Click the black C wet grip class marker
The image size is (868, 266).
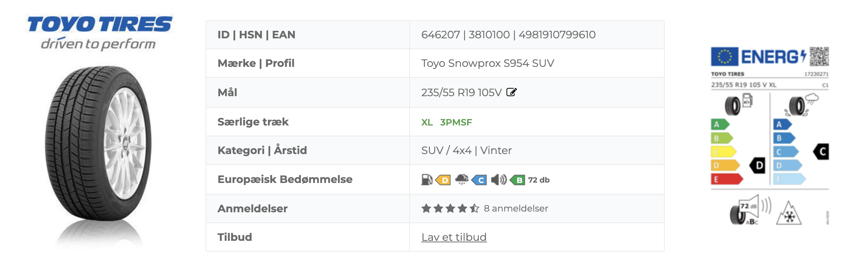coord(821,152)
